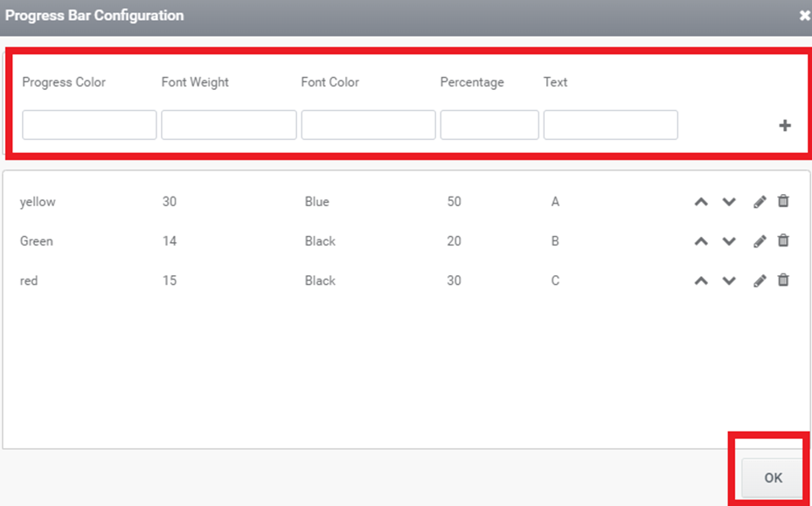
Task: Move the yellow row up
Action: 701,202
